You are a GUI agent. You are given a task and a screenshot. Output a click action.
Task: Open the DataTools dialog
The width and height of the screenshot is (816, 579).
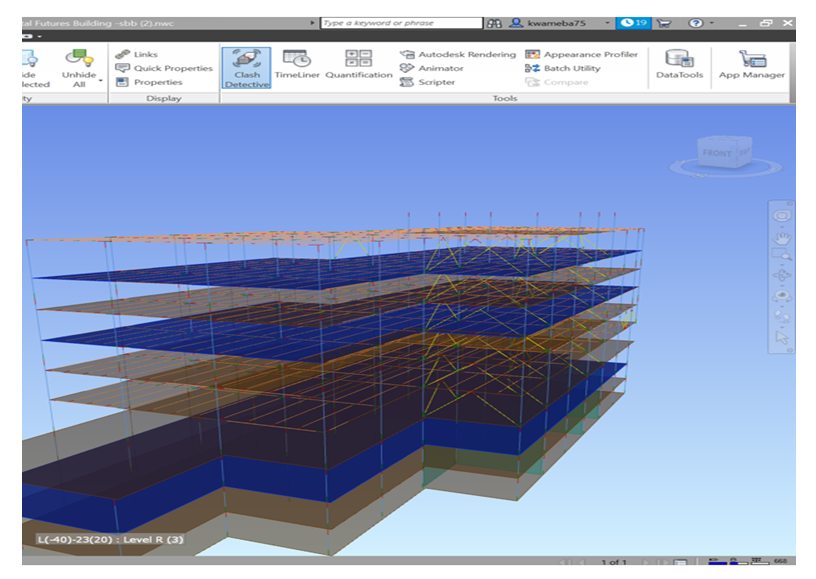tap(679, 66)
